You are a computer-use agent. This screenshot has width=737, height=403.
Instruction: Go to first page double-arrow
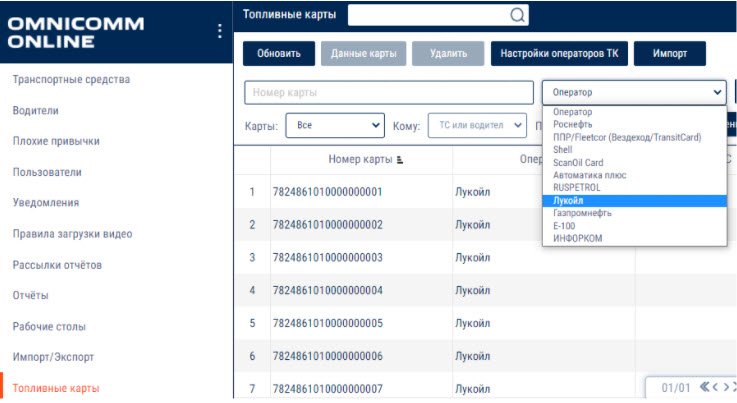(x=704, y=387)
